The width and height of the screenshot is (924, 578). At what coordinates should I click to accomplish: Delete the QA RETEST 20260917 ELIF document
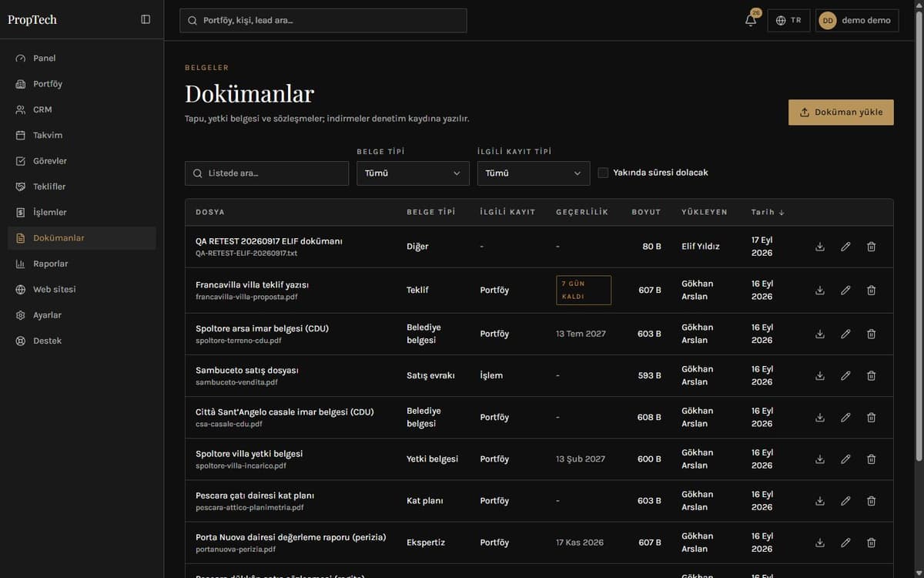click(x=871, y=247)
